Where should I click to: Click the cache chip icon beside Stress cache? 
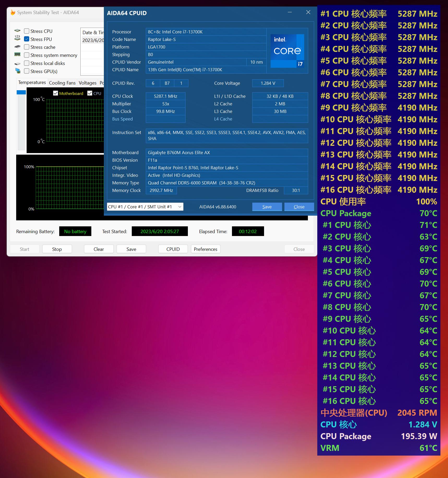[17, 47]
